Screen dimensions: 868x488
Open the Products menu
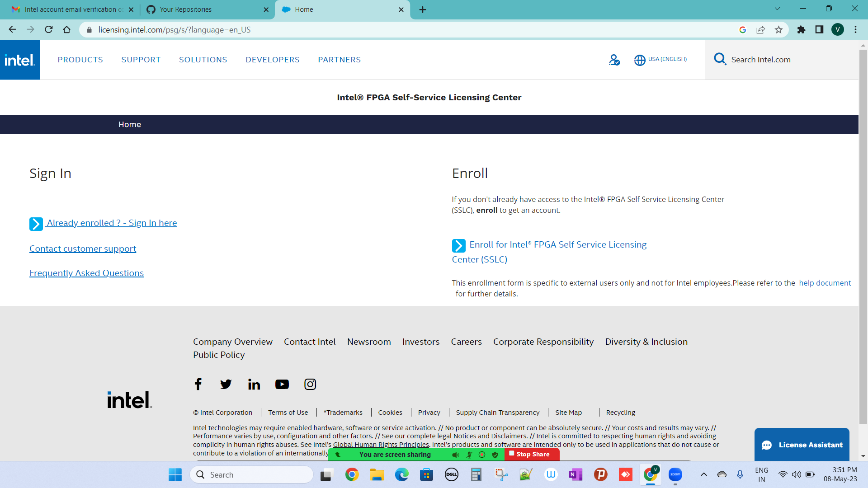[x=80, y=60]
